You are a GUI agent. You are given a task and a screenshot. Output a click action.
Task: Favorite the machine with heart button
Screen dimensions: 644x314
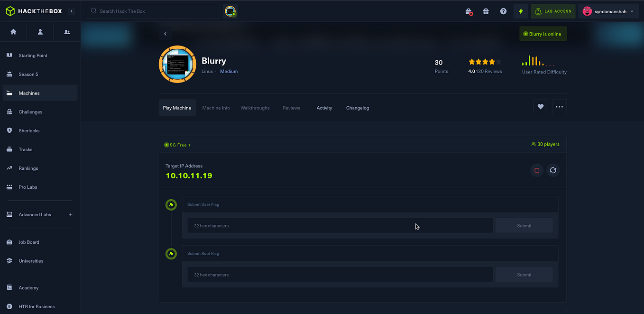click(x=541, y=107)
